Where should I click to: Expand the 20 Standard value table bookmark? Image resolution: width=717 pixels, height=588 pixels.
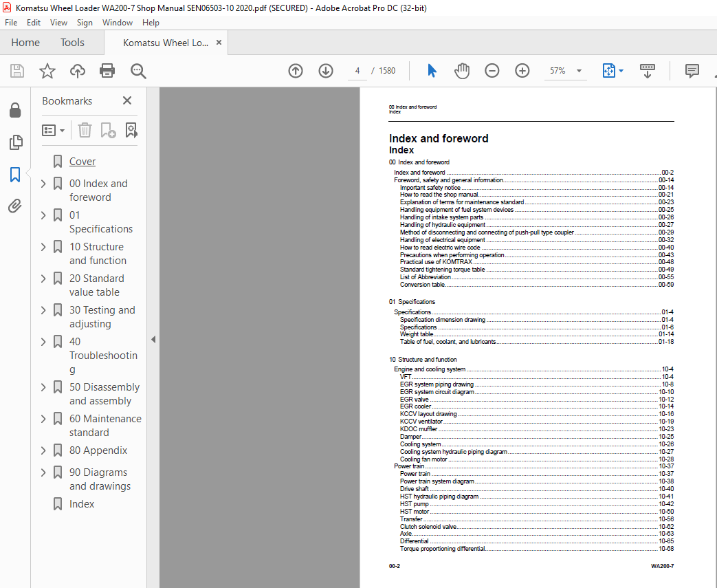(43, 279)
